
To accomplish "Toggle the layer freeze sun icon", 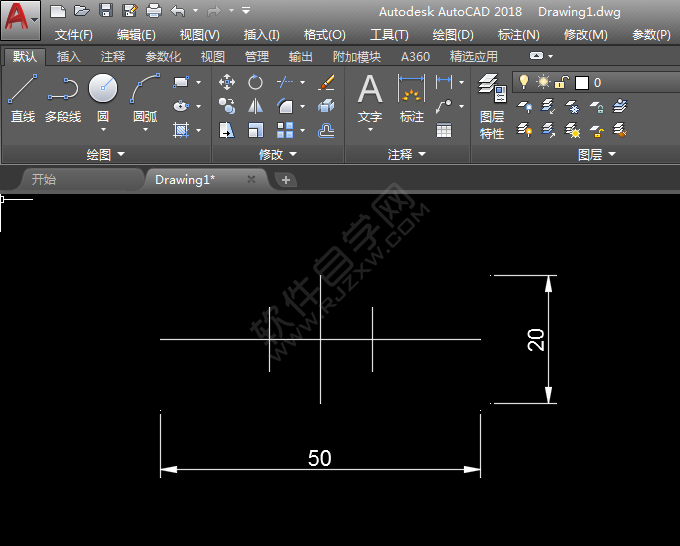I will (x=543, y=82).
